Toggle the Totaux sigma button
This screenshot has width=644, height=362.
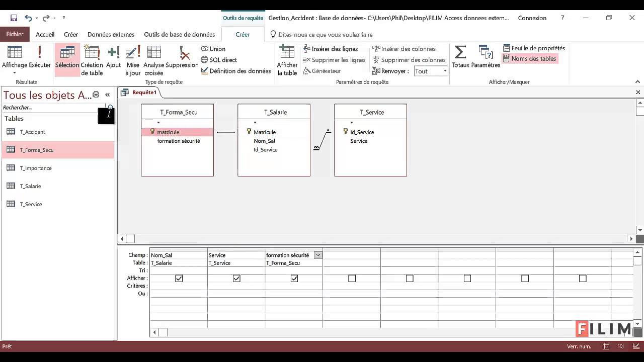460,57
